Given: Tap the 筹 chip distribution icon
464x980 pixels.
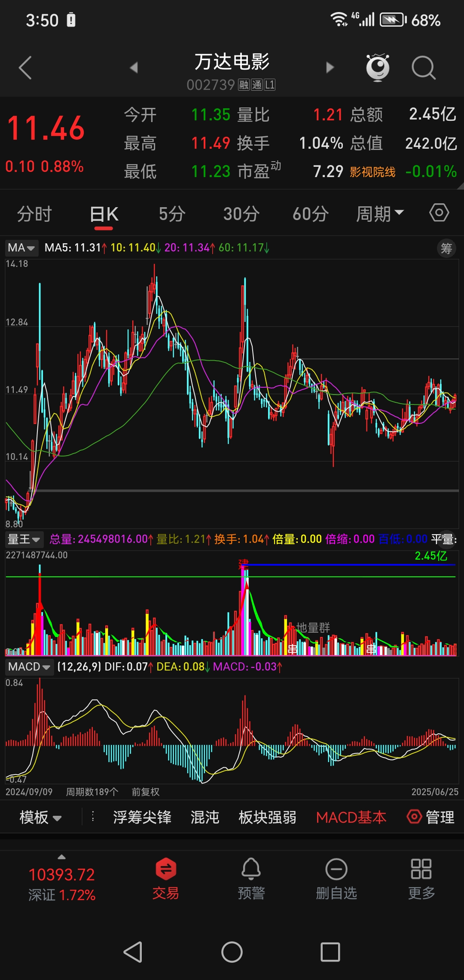Looking at the screenshot, I should click(446, 248).
